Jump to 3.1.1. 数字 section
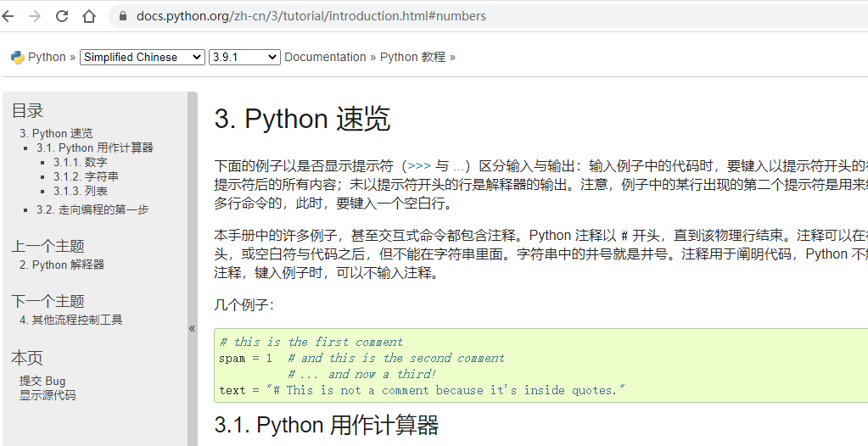 point(81,162)
